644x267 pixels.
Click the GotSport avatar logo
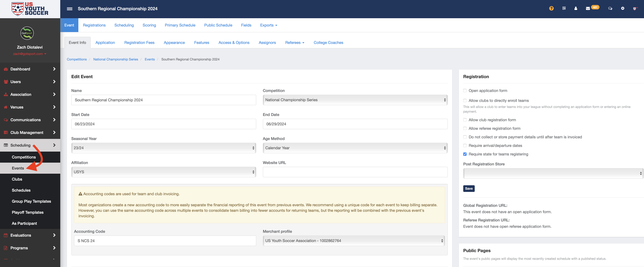click(27, 33)
